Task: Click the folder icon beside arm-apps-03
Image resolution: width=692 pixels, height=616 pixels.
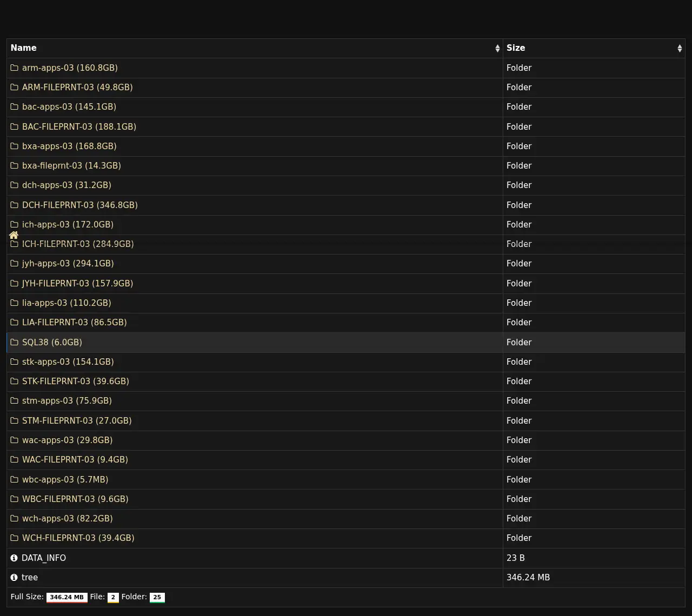Action: pyautogui.click(x=15, y=68)
